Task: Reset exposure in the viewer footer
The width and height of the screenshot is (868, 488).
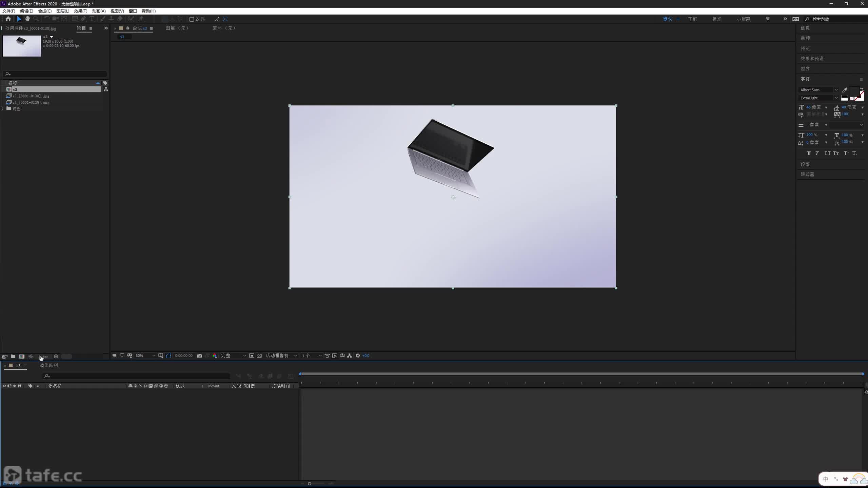Action: tap(358, 355)
